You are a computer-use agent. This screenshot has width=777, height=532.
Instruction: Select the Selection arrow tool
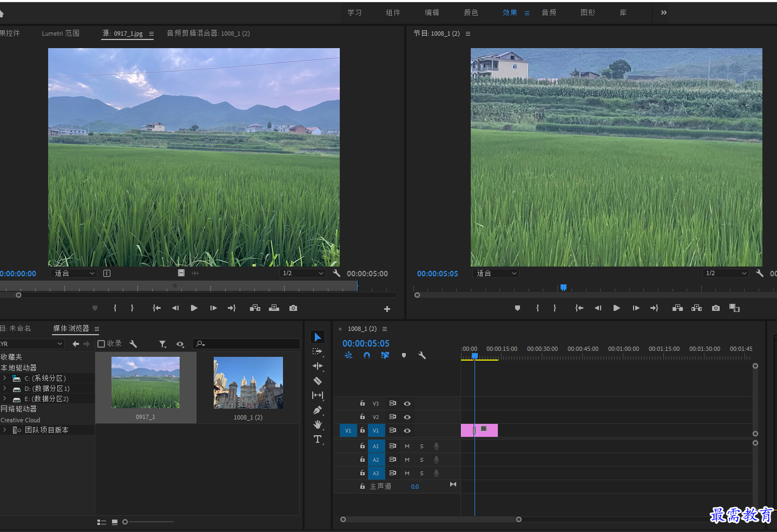(318, 337)
